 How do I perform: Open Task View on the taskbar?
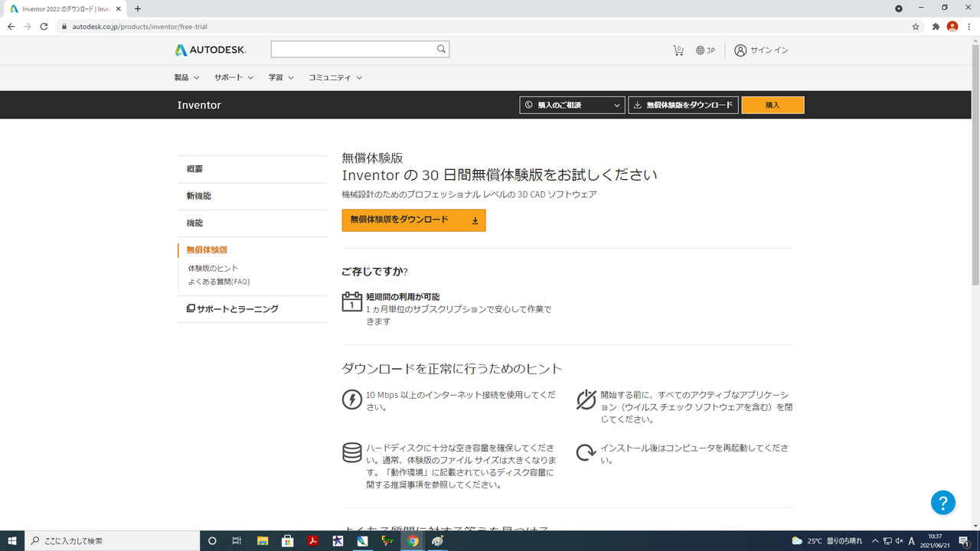pos(237,541)
